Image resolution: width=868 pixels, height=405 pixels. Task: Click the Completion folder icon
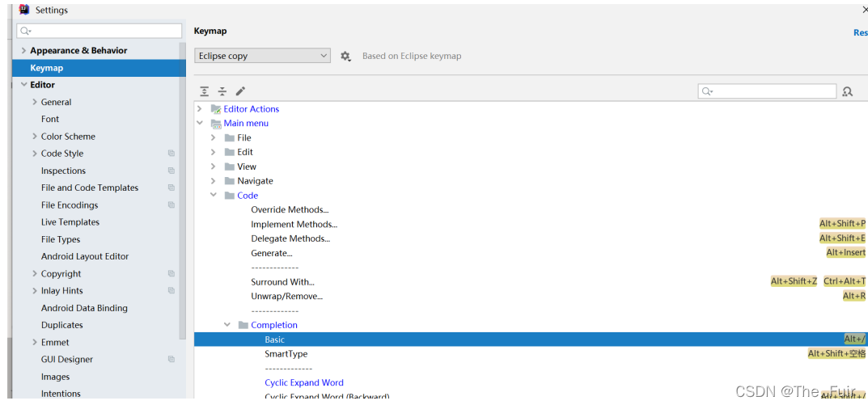[x=243, y=325]
